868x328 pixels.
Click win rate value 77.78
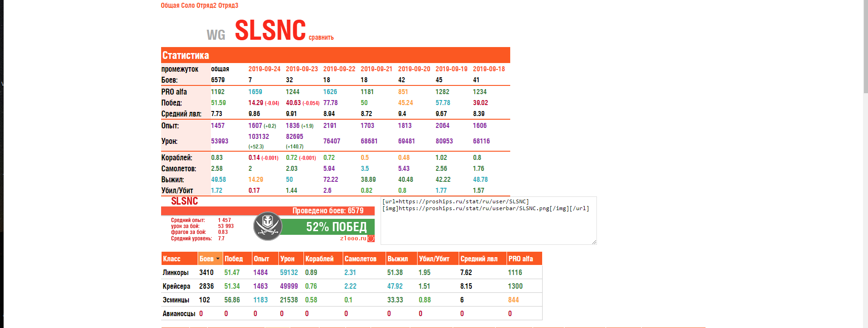click(330, 103)
